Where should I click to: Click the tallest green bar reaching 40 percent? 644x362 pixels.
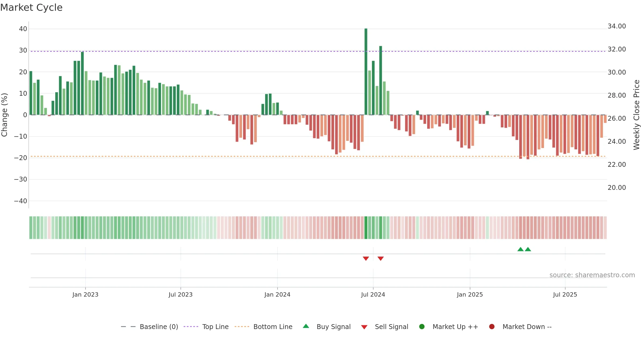click(x=366, y=72)
